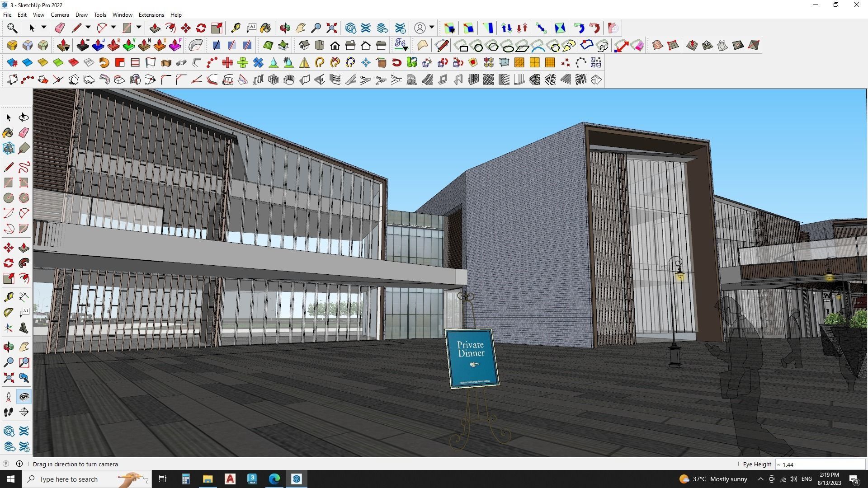This screenshot has height=488, width=868.
Task: Click the red plus-shaped tool icon
Action: click(x=227, y=62)
